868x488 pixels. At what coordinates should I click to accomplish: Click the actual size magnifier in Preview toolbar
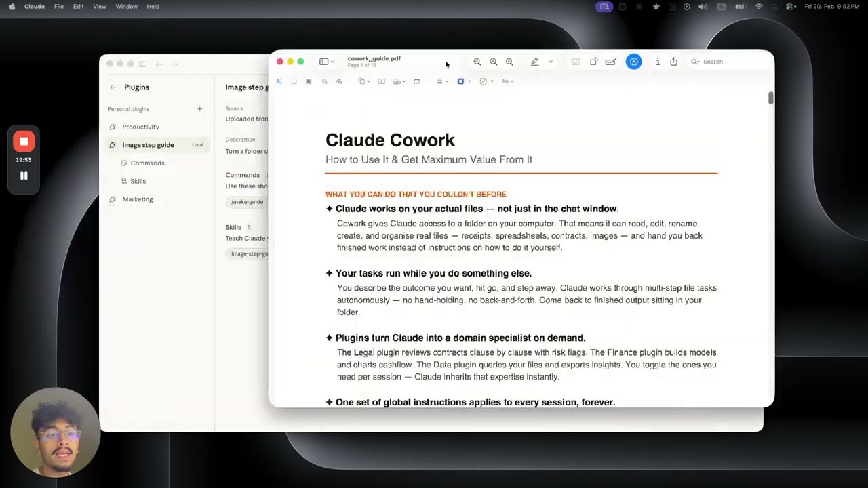(494, 62)
